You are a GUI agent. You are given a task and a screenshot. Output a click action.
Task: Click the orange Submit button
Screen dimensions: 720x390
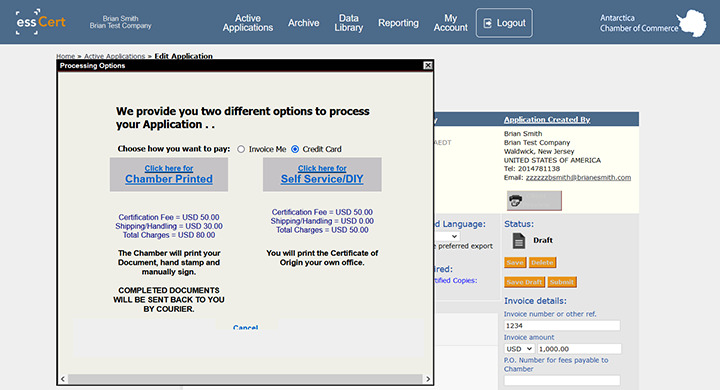tap(562, 282)
